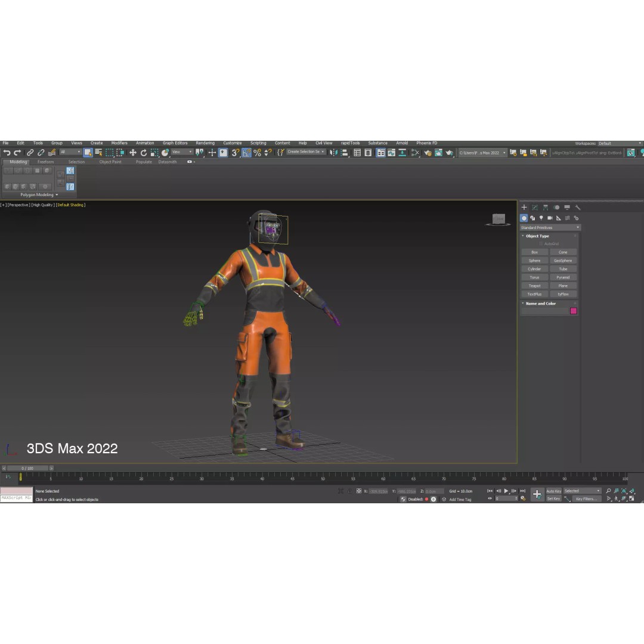The height and width of the screenshot is (644, 644).
Task: Activate the Unlink Selection tool
Action: pos(41,153)
